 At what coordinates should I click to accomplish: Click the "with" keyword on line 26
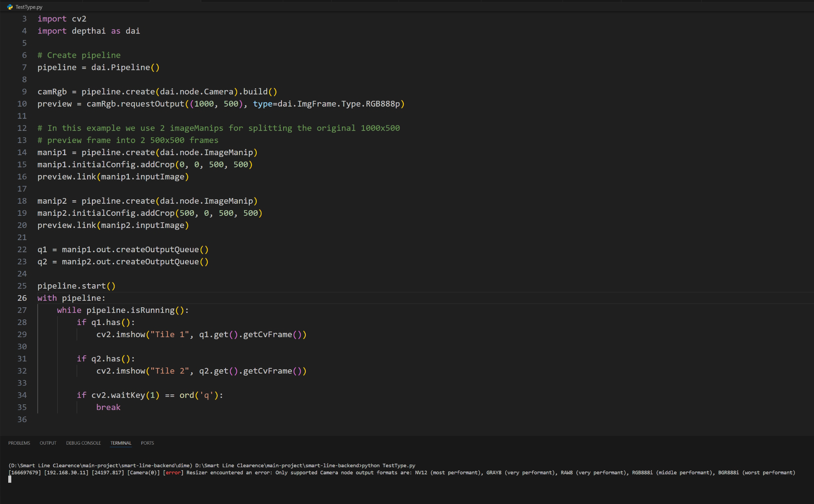click(47, 298)
